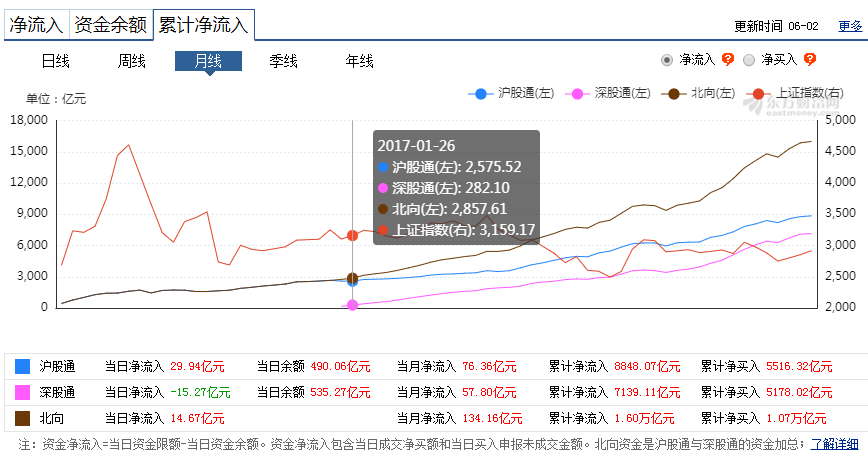Toggle 上证指数(右) legend series
The width and height of the screenshot is (868, 466).
795,94
